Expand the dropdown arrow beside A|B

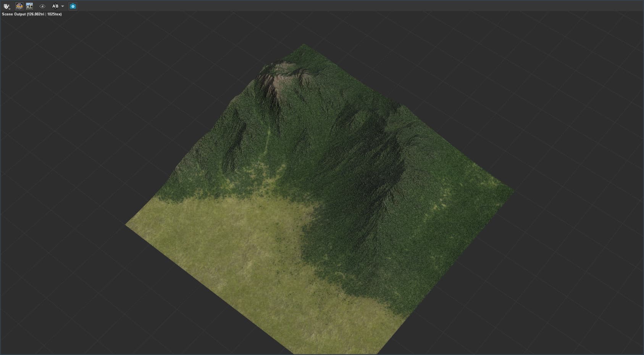point(63,6)
